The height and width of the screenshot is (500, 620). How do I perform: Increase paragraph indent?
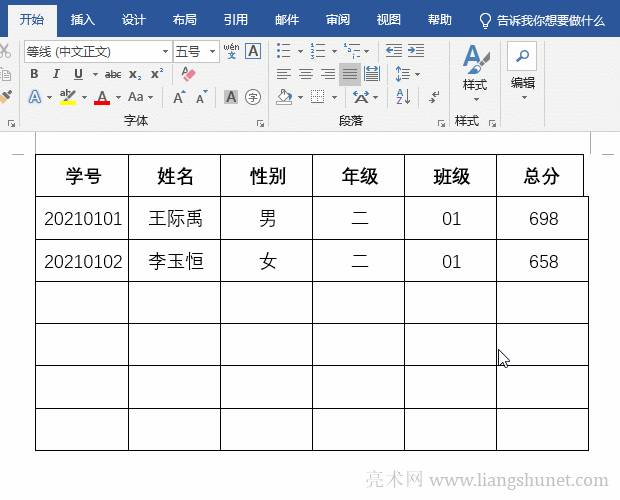click(x=416, y=51)
